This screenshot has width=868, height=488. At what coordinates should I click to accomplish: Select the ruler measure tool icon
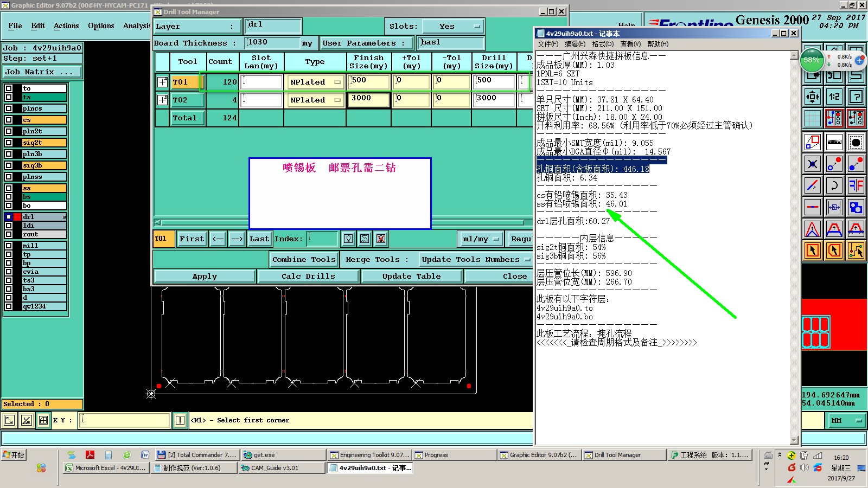(x=834, y=143)
